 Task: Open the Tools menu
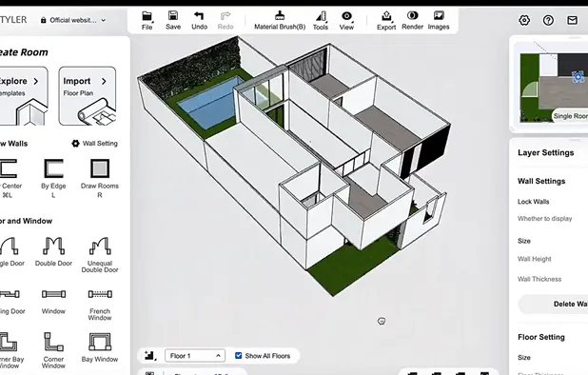[x=321, y=21]
